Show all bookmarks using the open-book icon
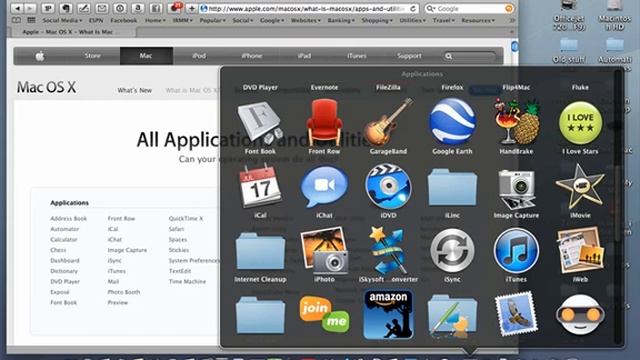The image size is (640, 360). tap(16, 20)
